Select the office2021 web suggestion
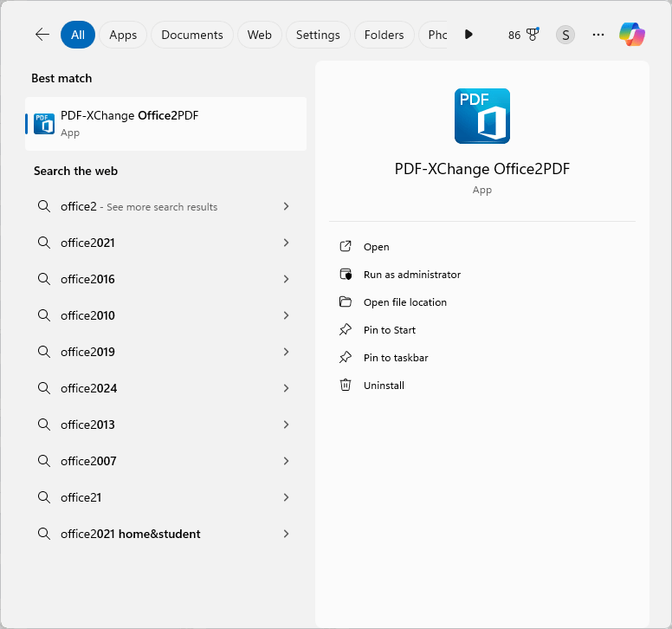 click(166, 243)
